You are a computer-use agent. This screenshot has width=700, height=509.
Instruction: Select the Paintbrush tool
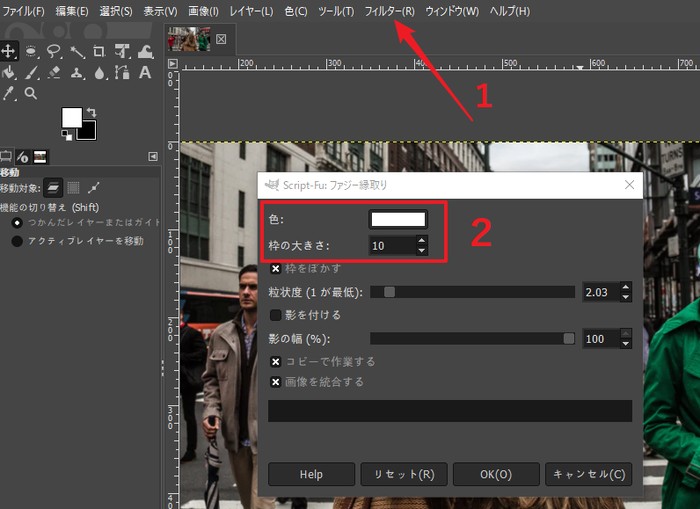point(31,72)
